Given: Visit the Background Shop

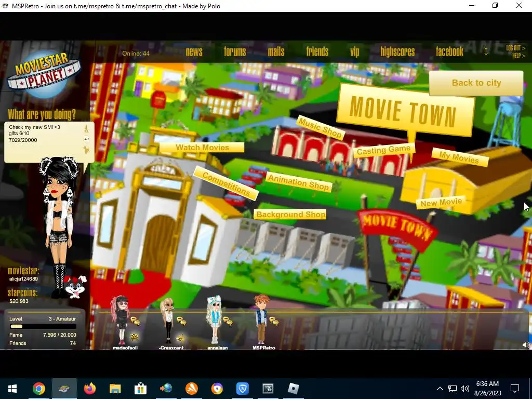Looking at the screenshot, I should 290,215.
